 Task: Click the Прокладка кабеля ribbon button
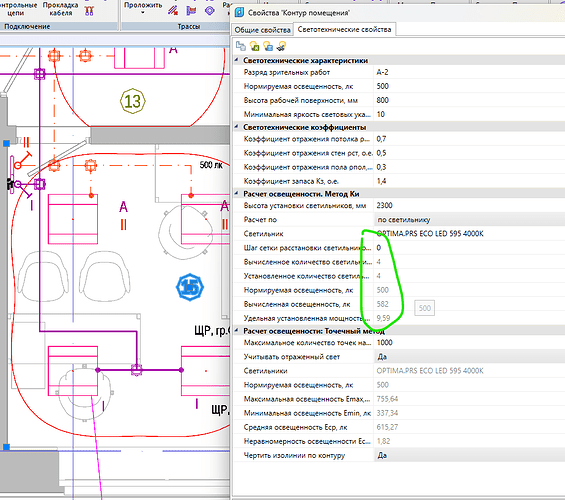[61, 9]
